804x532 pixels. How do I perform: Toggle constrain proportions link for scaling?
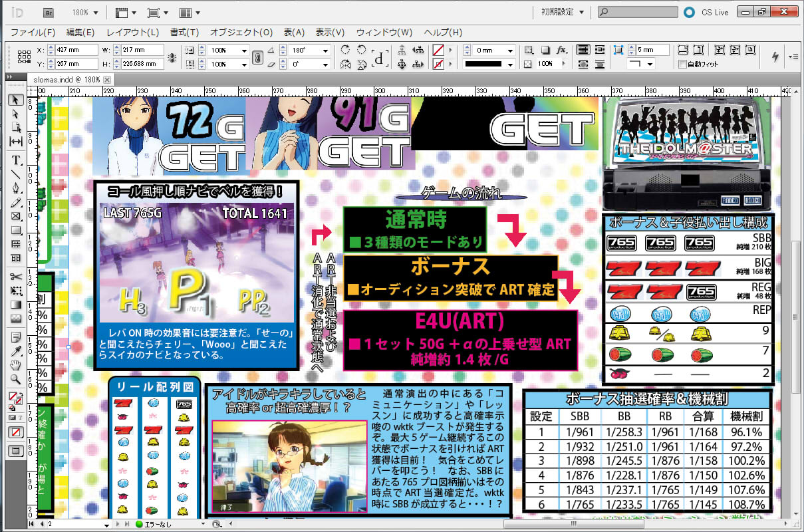pyautogui.click(x=257, y=57)
